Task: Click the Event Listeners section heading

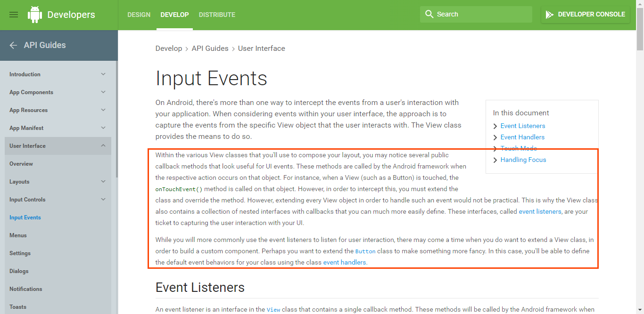Action: (x=200, y=287)
